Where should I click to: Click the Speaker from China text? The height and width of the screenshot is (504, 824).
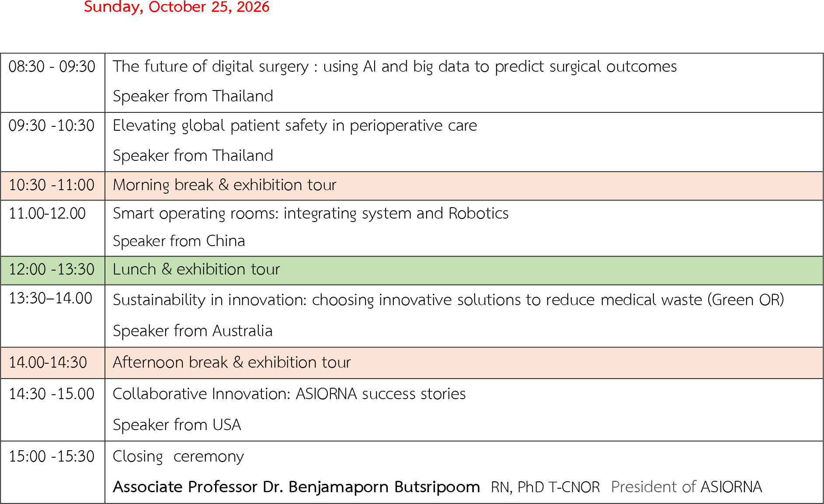[179, 241]
